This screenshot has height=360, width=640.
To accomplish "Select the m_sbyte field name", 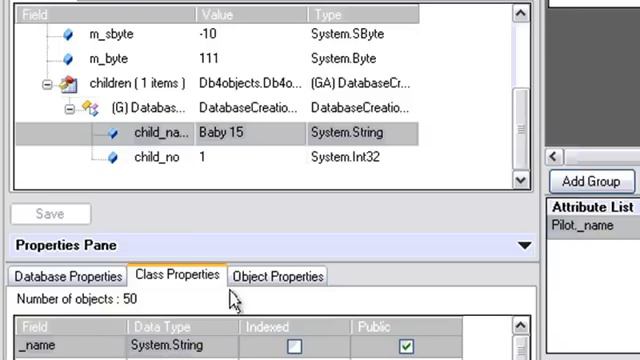I will tap(111, 34).
